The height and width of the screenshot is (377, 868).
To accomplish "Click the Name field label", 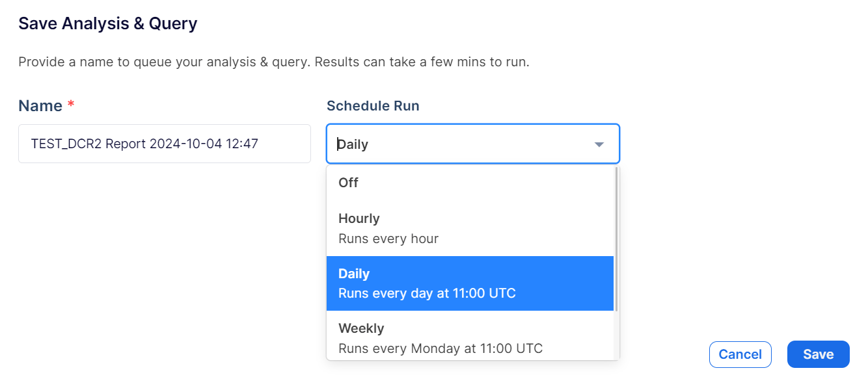I will [40, 105].
